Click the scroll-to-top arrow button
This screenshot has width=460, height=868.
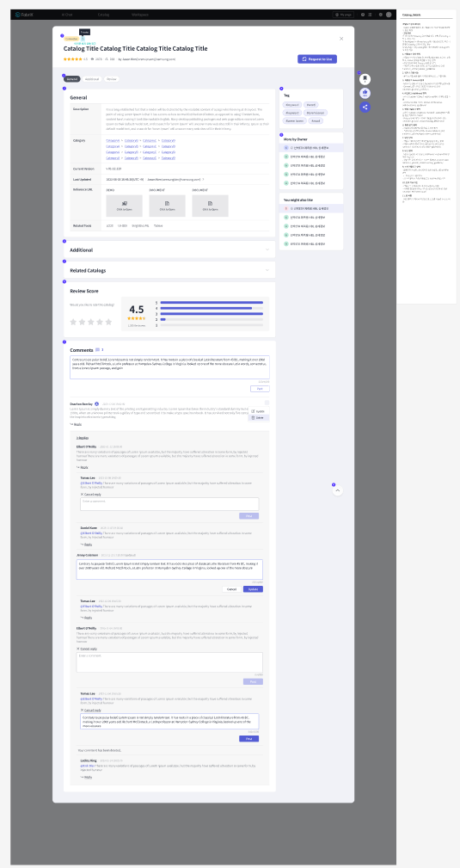(338, 490)
